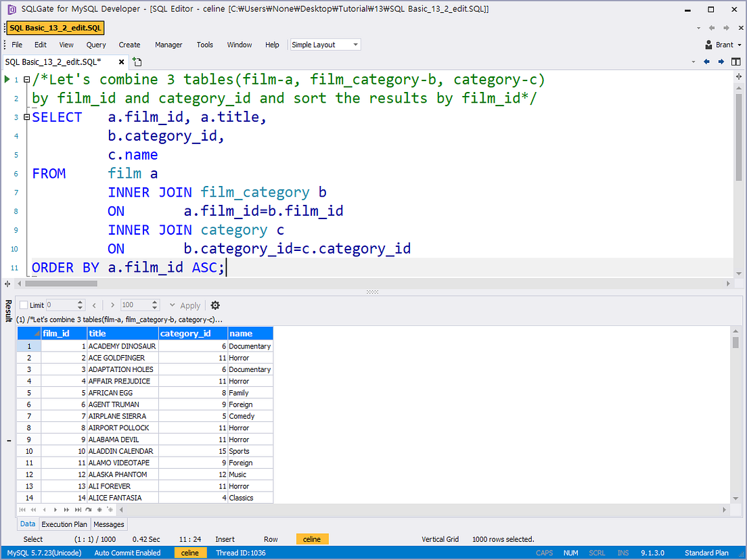The height and width of the screenshot is (560, 747).
Task: Jump to first record in result navigator
Action: 22,509
